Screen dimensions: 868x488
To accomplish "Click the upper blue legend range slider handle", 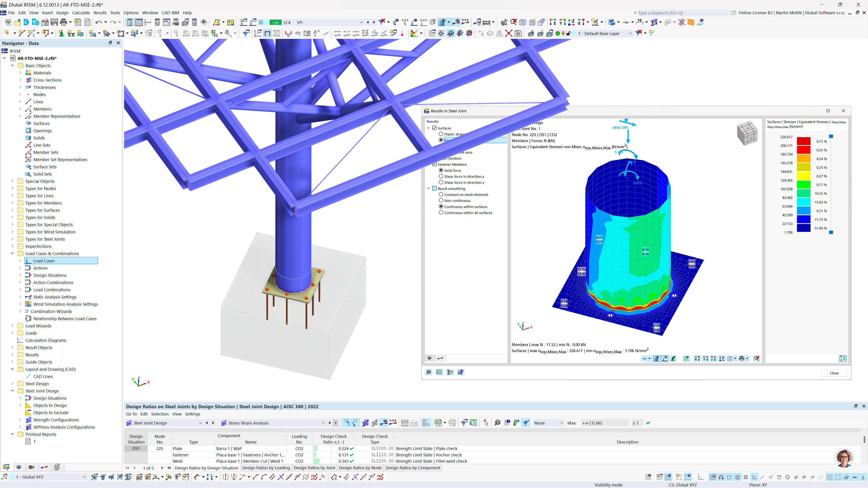I will point(831,136).
